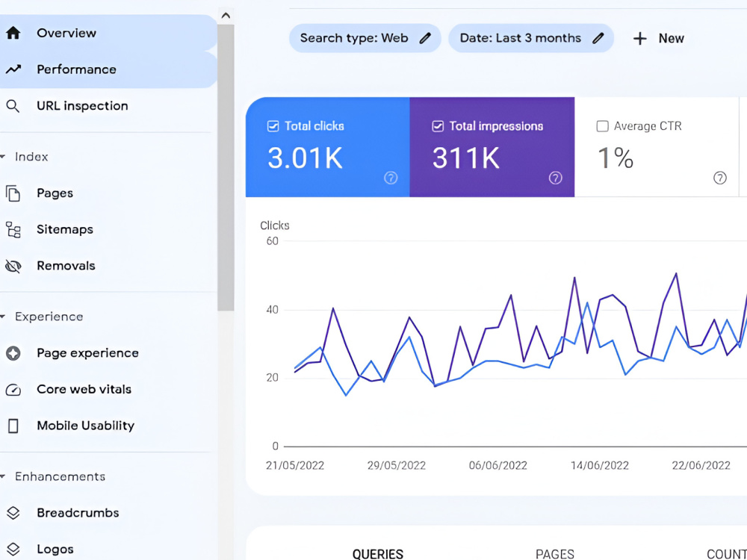The image size is (747, 560).
Task: Click the Mobile Usability phone icon
Action: 13,426
